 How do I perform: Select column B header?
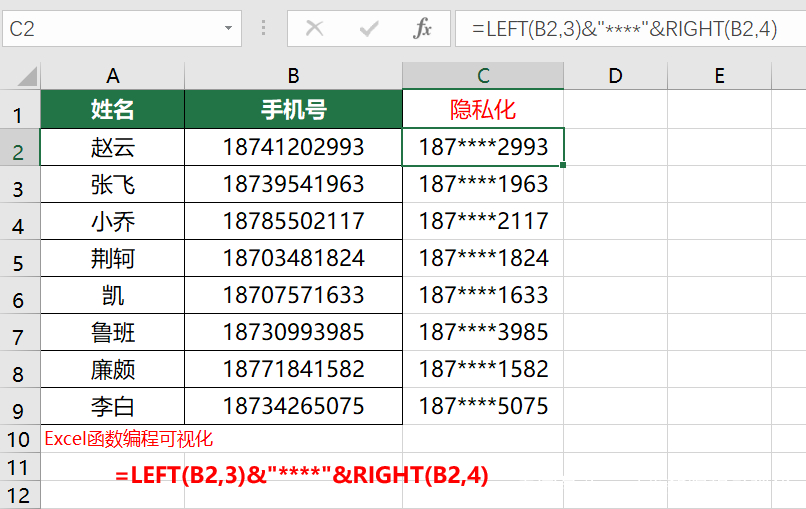294,76
